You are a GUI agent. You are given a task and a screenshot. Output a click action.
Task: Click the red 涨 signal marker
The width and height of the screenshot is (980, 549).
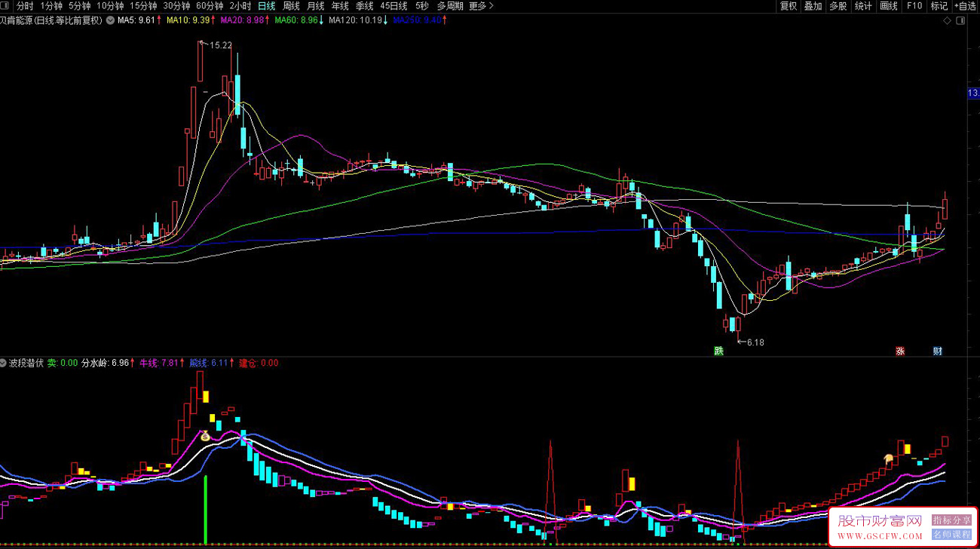pos(899,351)
